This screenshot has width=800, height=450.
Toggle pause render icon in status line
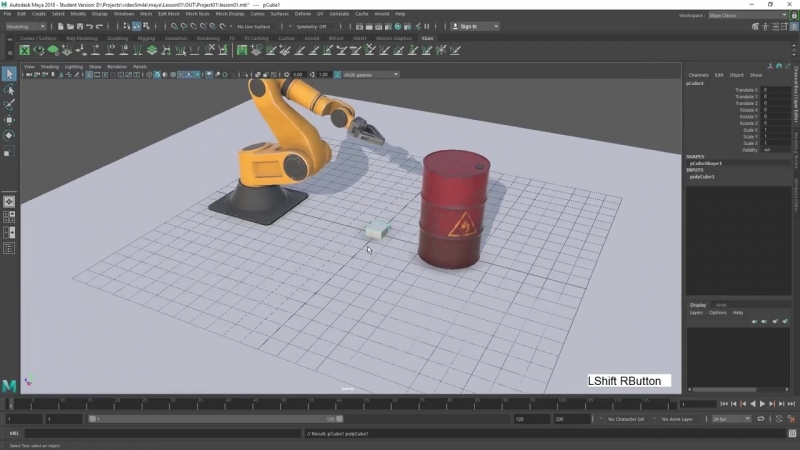[x=427, y=27]
